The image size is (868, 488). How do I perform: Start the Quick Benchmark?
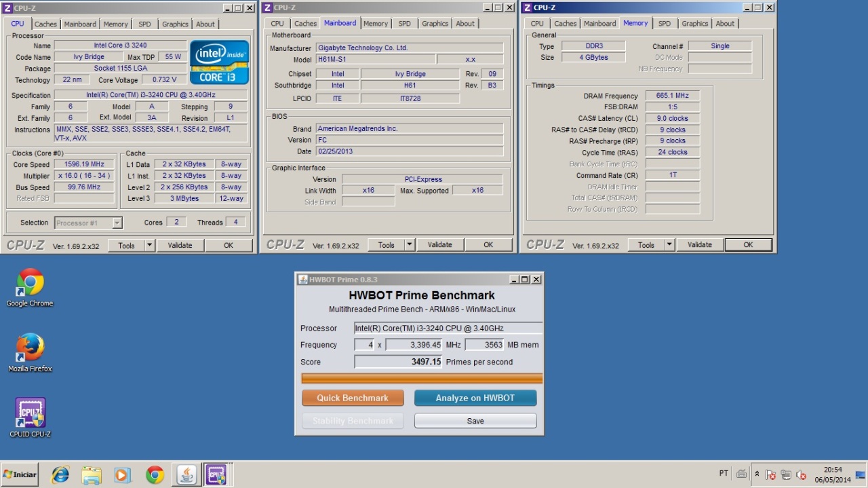tap(353, 398)
